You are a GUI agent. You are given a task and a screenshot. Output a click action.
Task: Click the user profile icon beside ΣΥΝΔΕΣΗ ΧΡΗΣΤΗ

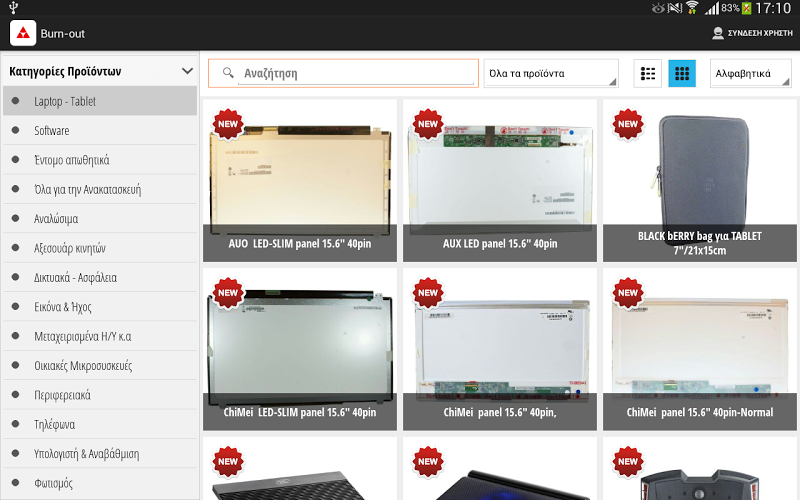[x=718, y=33]
